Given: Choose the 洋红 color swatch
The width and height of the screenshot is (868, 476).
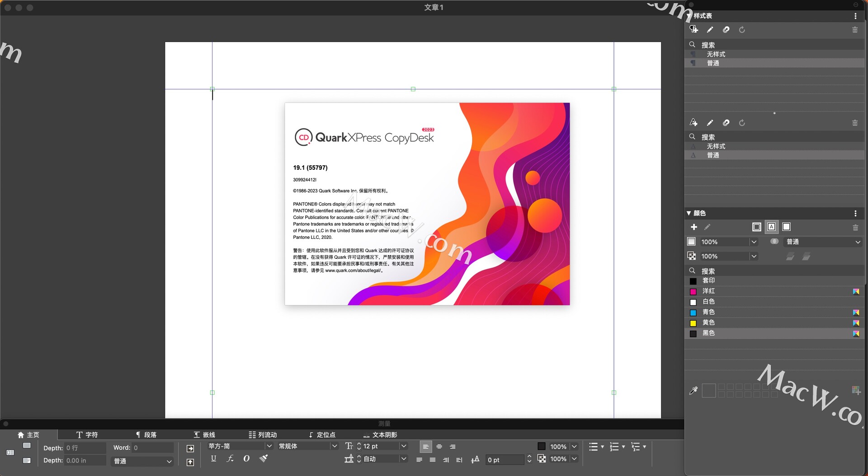Looking at the screenshot, I should [x=693, y=292].
